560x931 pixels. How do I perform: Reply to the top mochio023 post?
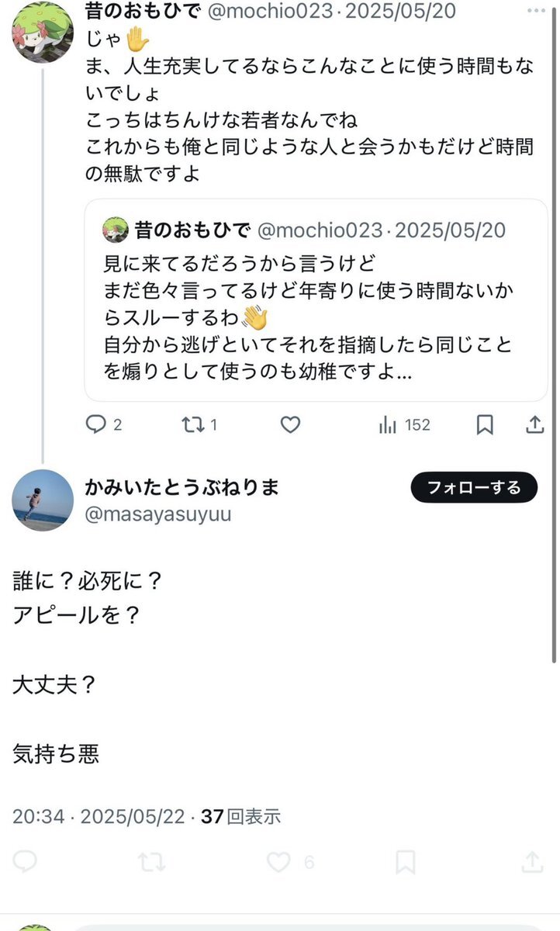pos(95,424)
